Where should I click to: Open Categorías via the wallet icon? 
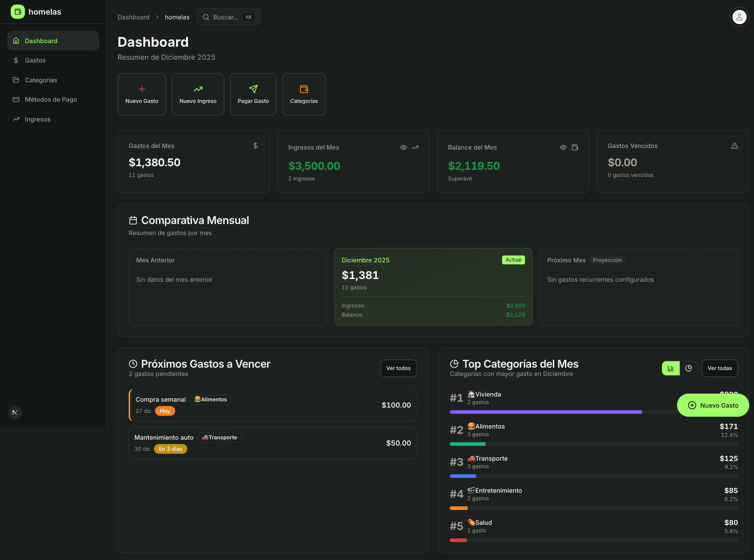[304, 89]
